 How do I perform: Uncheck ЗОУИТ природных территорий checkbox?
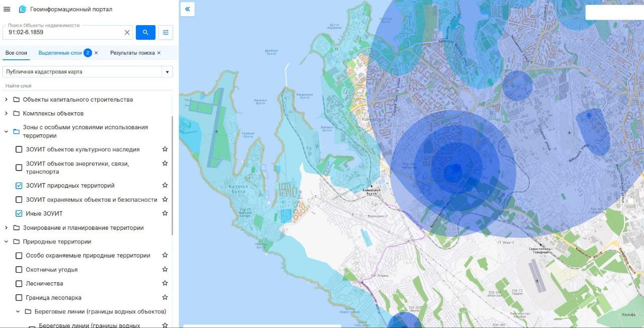coord(19,186)
